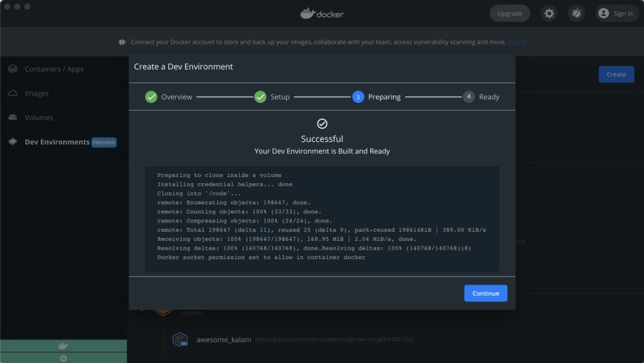The image size is (644, 363).
Task: Click the Docker whale status icon at bottom-left
Action: coord(63,345)
